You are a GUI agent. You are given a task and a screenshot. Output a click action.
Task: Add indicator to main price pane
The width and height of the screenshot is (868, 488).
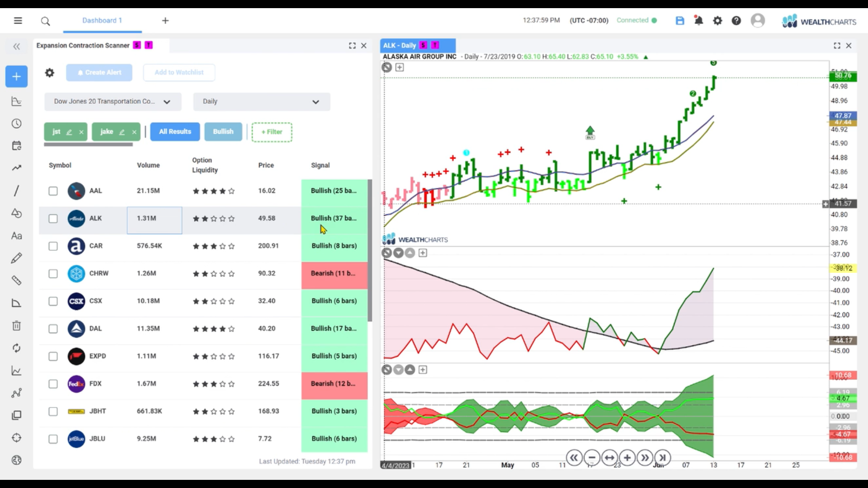point(400,67)
